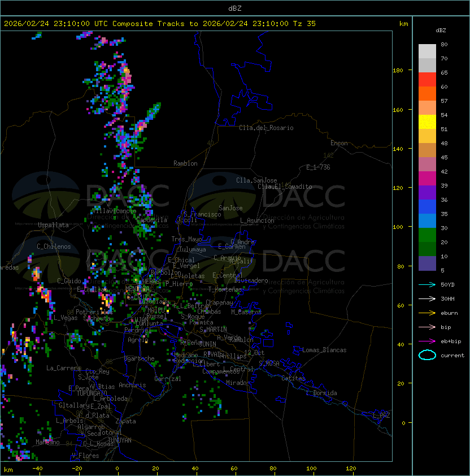Click the 'L_Vegas' map label

click(66, 318)
